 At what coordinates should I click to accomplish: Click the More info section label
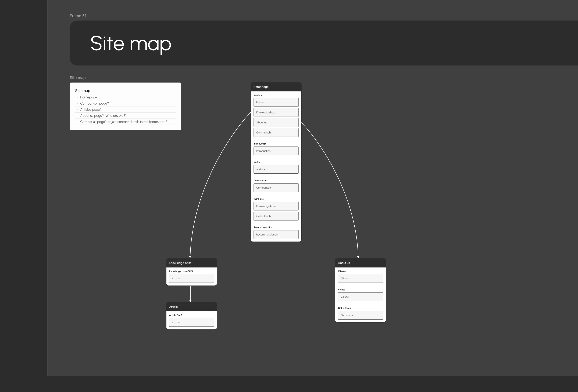point(259,199)
